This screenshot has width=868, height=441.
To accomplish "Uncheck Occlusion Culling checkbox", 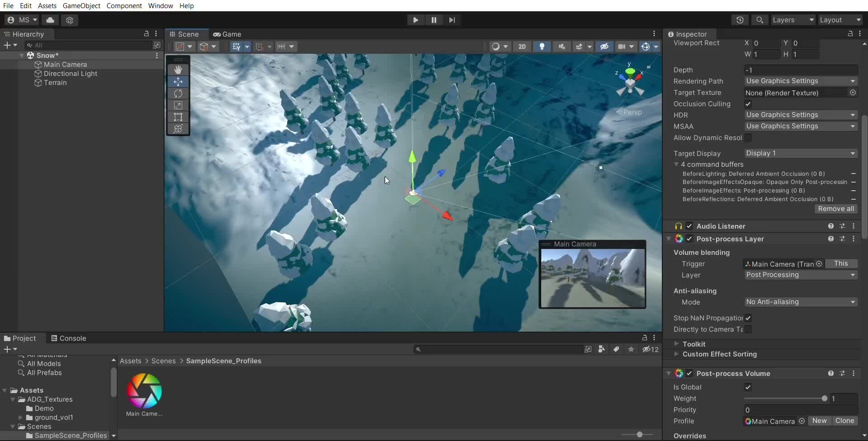I will 748,104.
